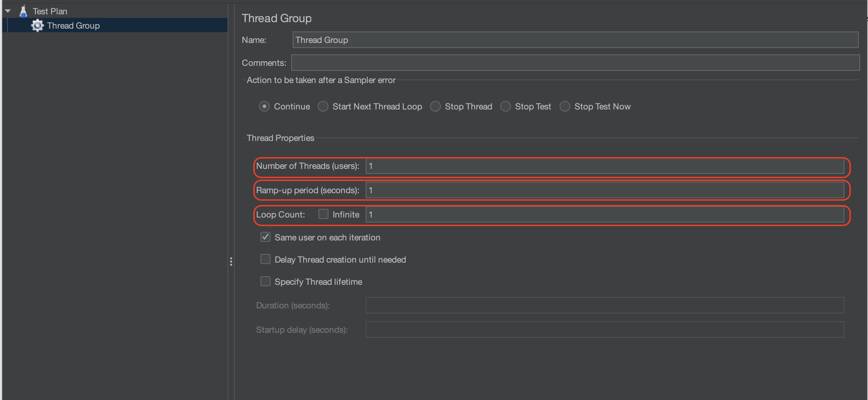Image resolution: width=868 pixels, height=400 pixels.
Task: Uncheck Same user on each iteration
Action: tap(265, 237)
